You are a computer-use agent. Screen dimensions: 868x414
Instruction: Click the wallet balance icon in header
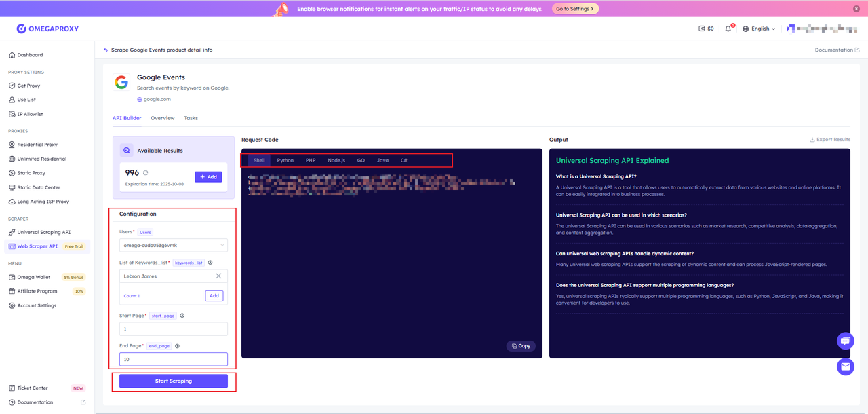702,29
